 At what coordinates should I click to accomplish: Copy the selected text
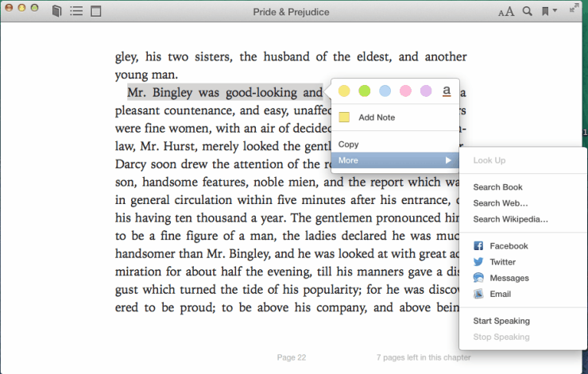[348, 145]
